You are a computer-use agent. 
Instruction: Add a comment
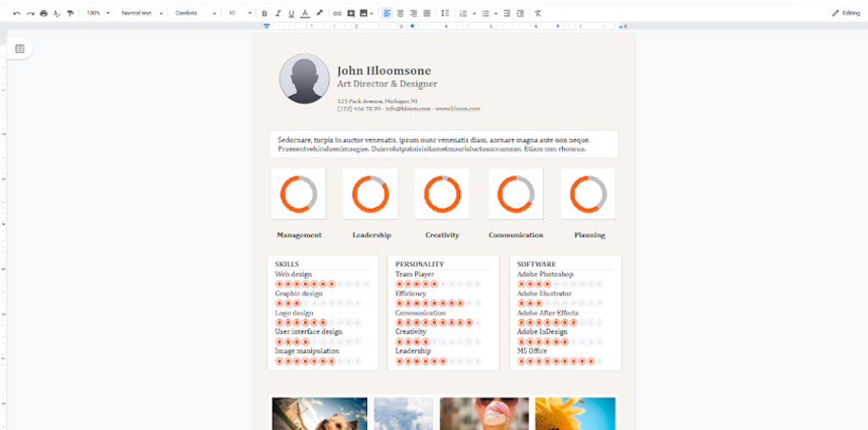coord(350,14)
